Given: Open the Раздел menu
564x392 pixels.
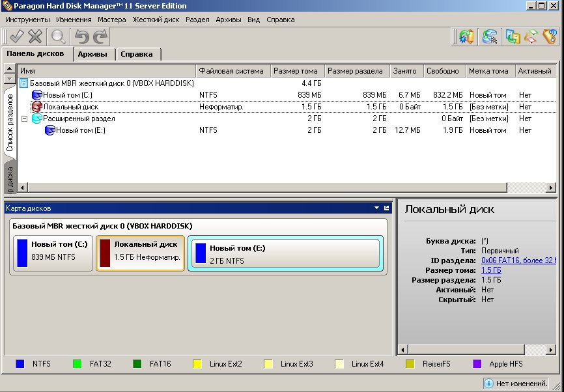Looking at the screenshot, I should click(x=197, y=20).
